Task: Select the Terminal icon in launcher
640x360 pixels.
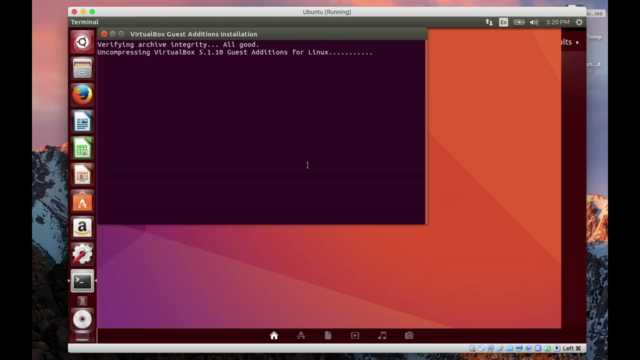Action: pos(82,281)
